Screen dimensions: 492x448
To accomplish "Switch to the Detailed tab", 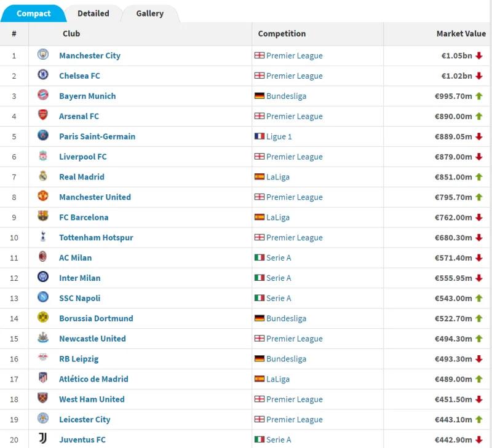I will pos(93,13).
